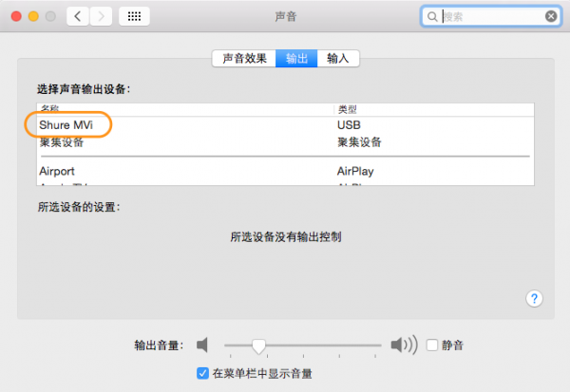The width and height of the screenshot is (570, 392).
Task: Close the window with red button
Action: coord(16,16)
